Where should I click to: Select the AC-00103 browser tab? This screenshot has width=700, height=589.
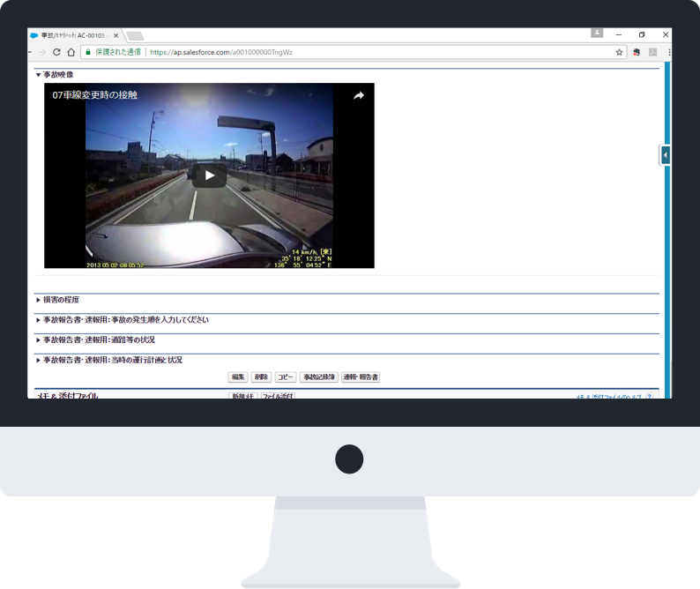(x=71, y=35)
